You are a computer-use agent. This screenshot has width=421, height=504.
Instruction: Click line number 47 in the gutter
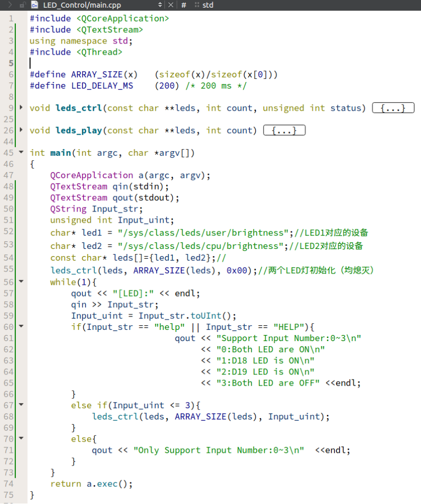[x=9, y=176]
